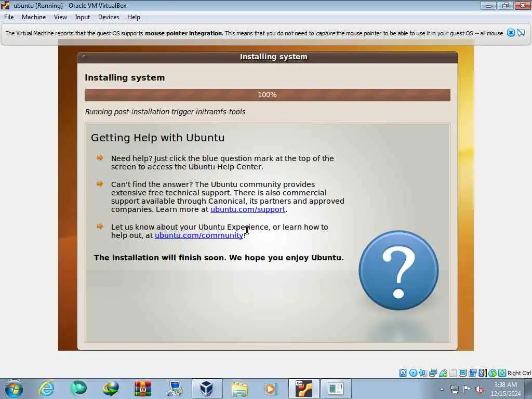The width and height of the screenshot is (532, 399).
Task: Click the hard disk activity indicator
Action: tap(403, 373)
